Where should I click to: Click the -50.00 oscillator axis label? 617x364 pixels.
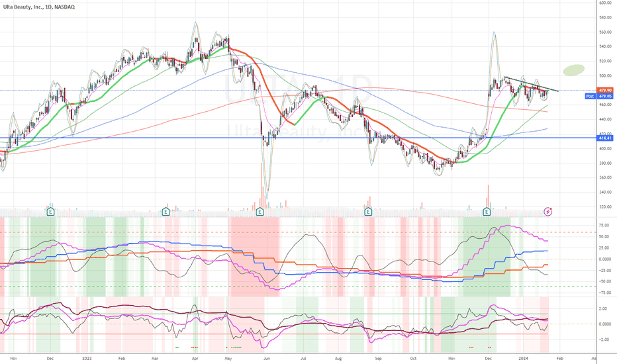pos(604,282)
